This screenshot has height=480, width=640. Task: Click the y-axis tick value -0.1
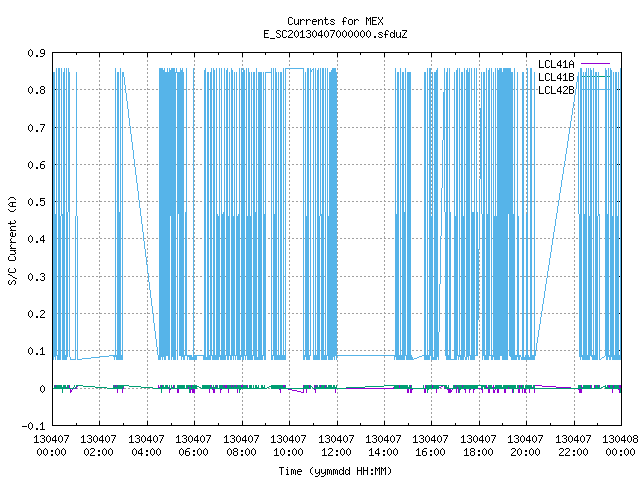pyautogui.click(x=33, y=426)
